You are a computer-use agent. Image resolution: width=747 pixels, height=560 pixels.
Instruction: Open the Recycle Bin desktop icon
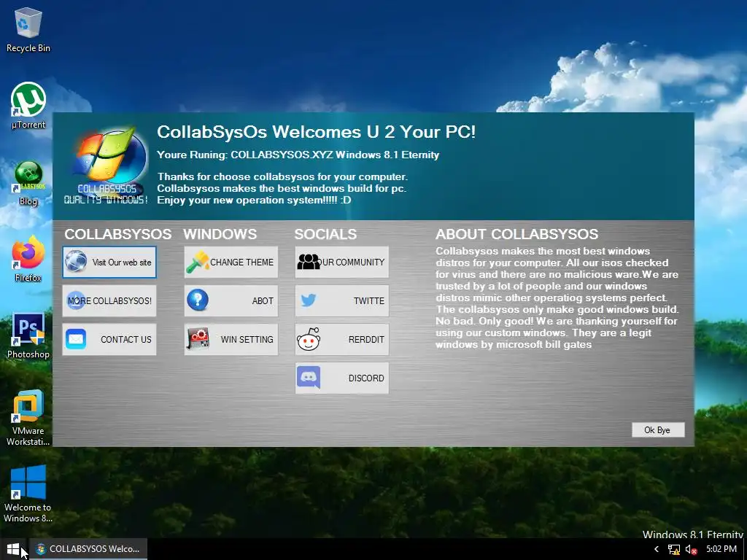[28, 29]
